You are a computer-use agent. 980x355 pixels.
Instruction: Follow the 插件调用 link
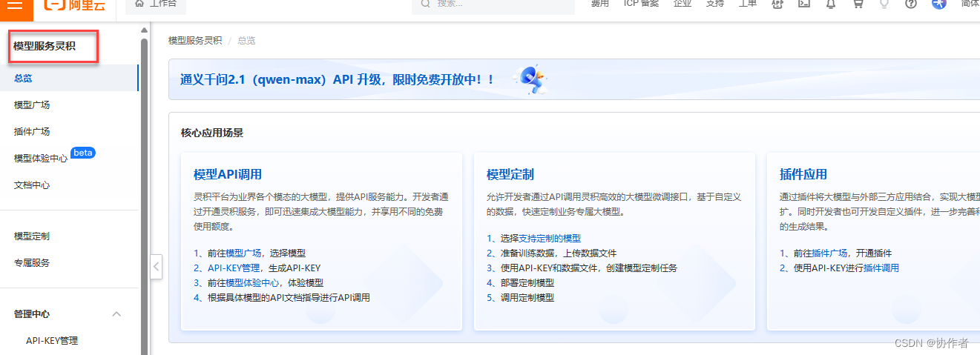coord(881,268)
